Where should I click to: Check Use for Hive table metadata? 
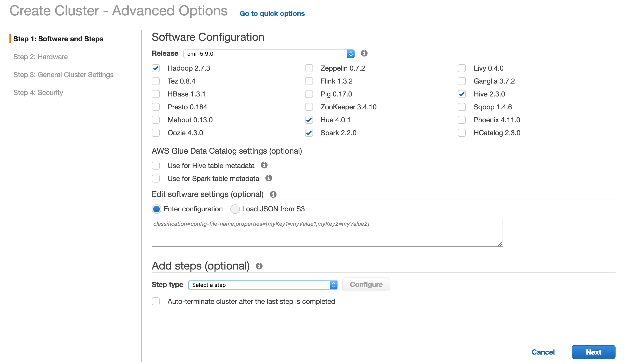pyautogui.click(x=156, y=165)
